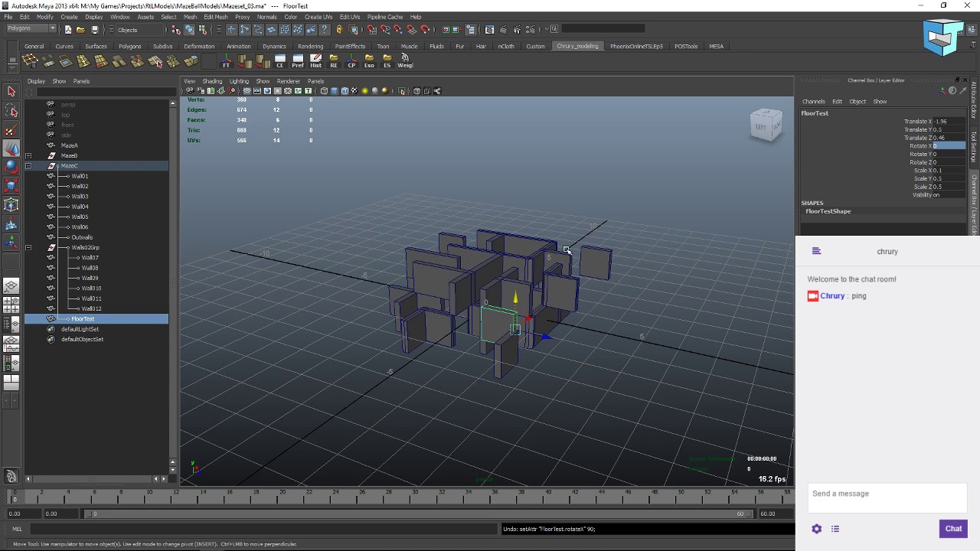
Task: Open the Mesh menu
Action: (190, 17)
